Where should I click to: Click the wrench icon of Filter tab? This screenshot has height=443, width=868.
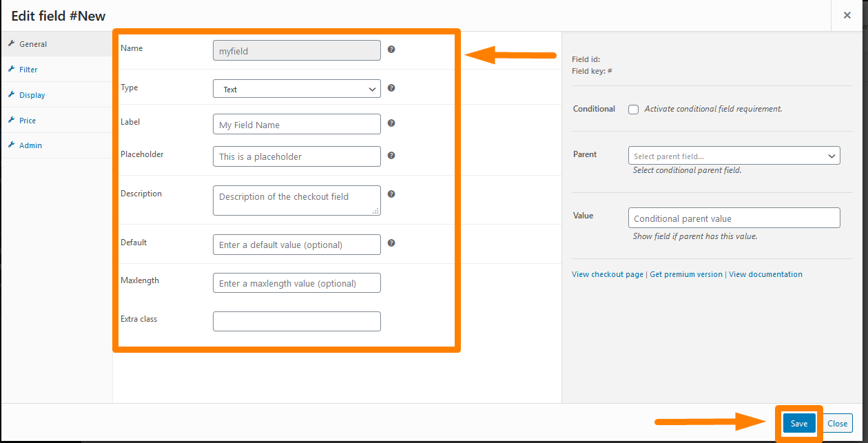coord(11,69)
